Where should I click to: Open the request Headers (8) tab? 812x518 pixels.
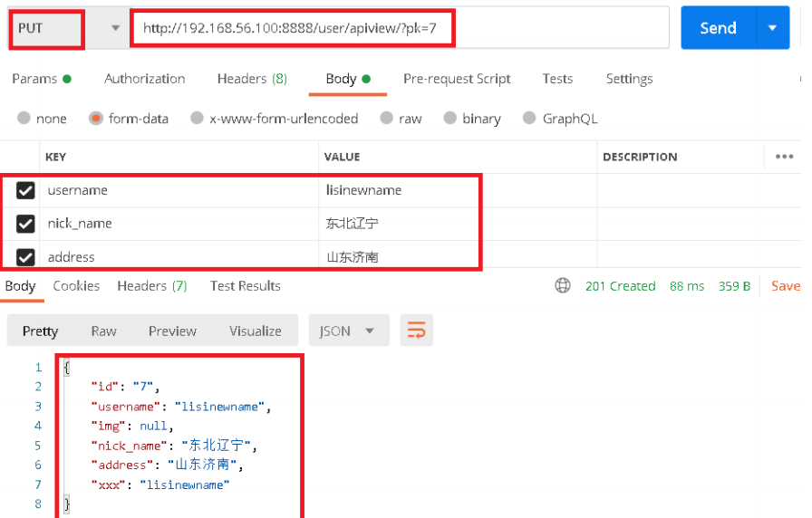tap(252, 79)
